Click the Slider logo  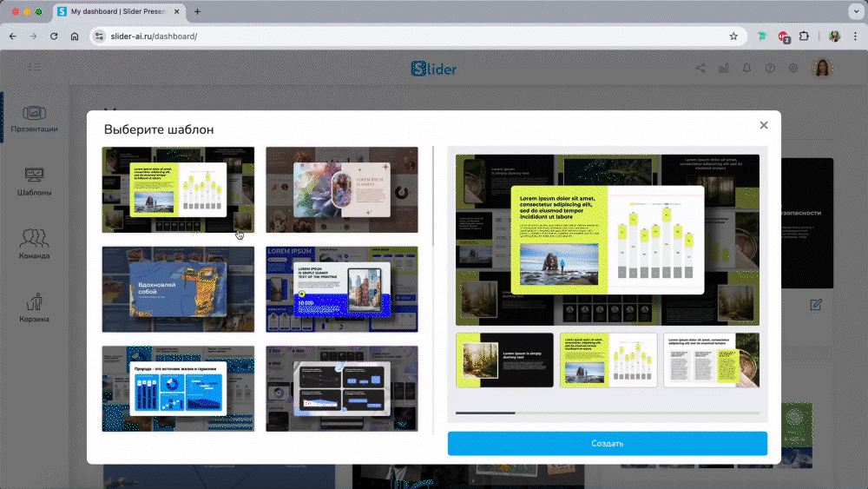point(434,69)
